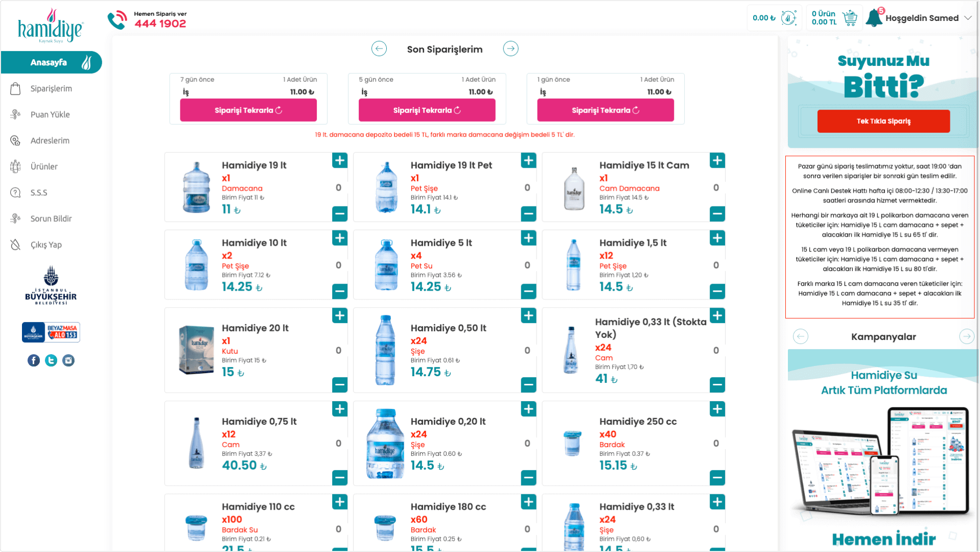The image size is (980, 552).
Task: Click Tek Tıkla Sipariş button
Action: [x=883, y=121]
